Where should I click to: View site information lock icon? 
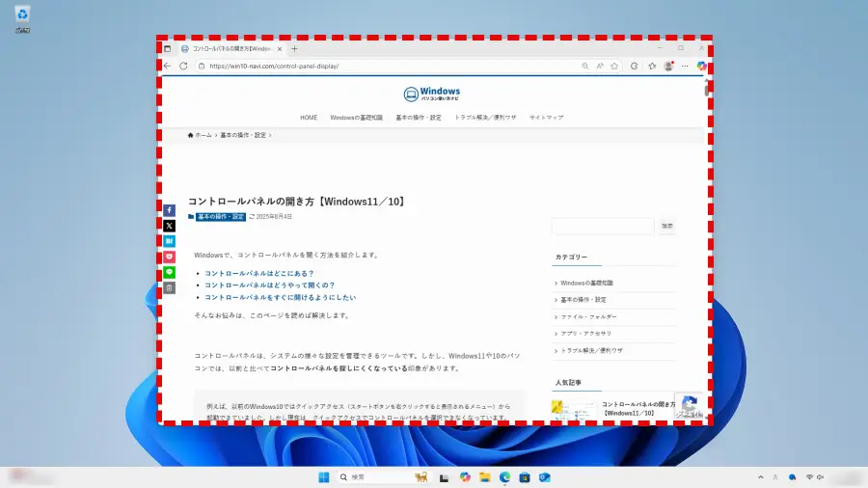(x=202, y=66)
